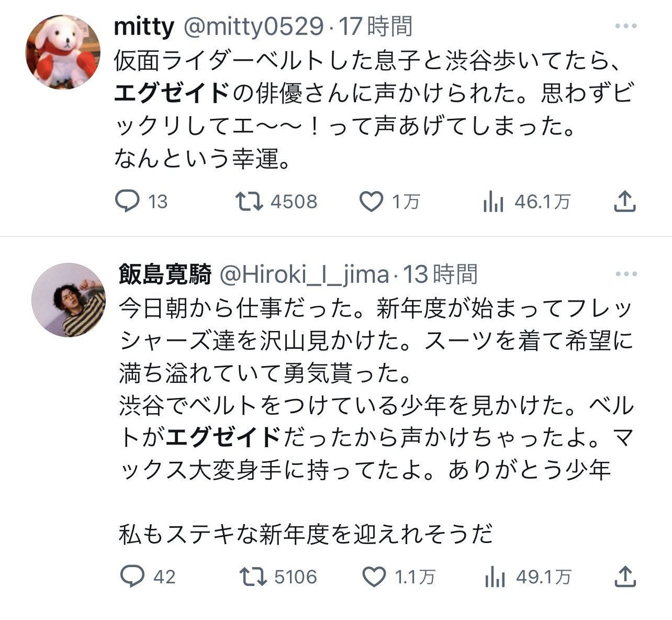View analytics for 飯島寛騎's tweet
The image size is (672, 620).
[x=495, y=577]
